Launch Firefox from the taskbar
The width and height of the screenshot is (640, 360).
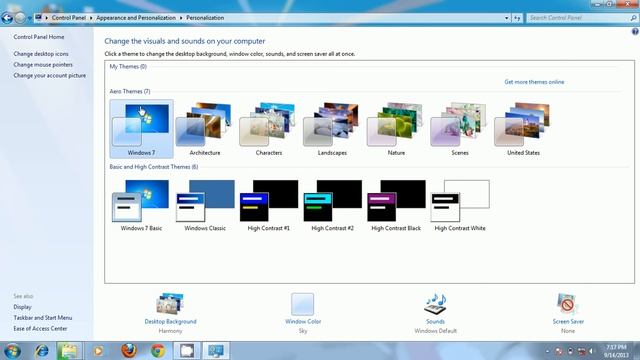tap(129, 351)
